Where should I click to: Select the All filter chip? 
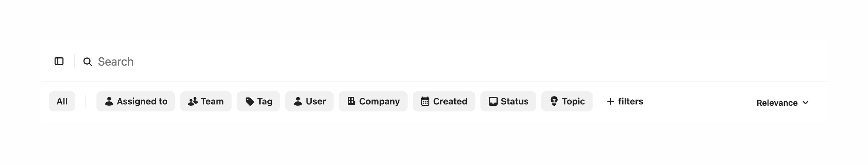62,101
